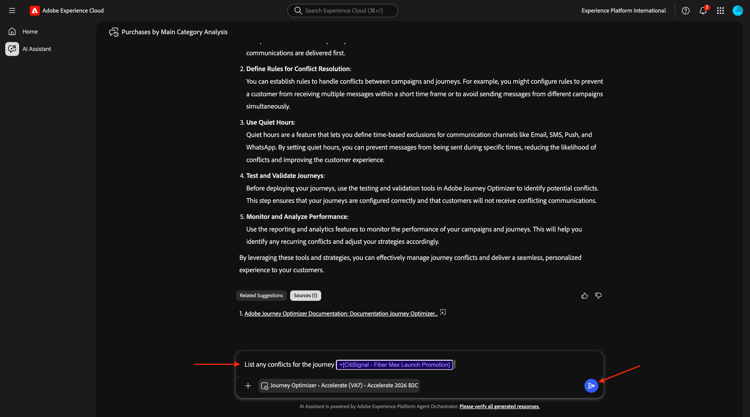Click the Define Rules for Conflict Resolution heading

point(298,69)
